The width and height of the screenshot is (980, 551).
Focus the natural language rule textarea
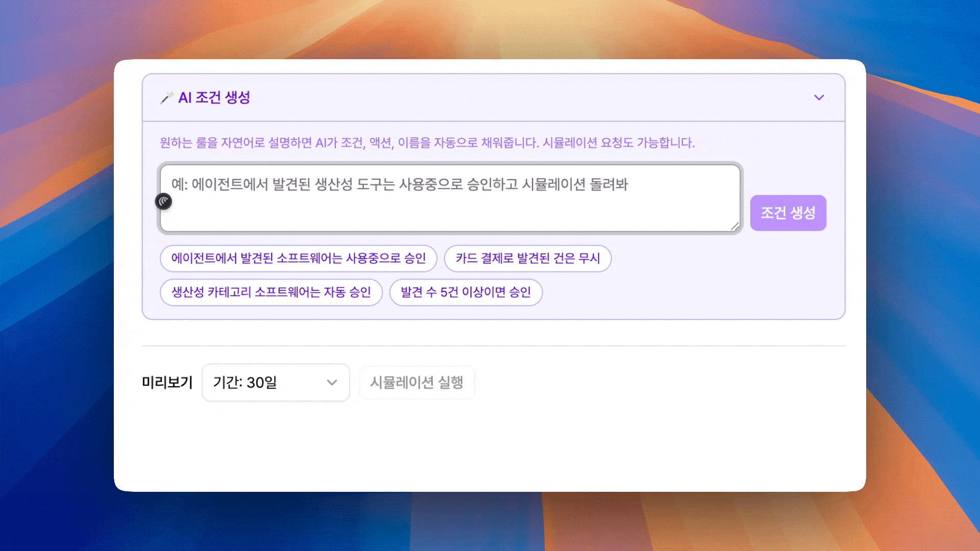point(449,209)
